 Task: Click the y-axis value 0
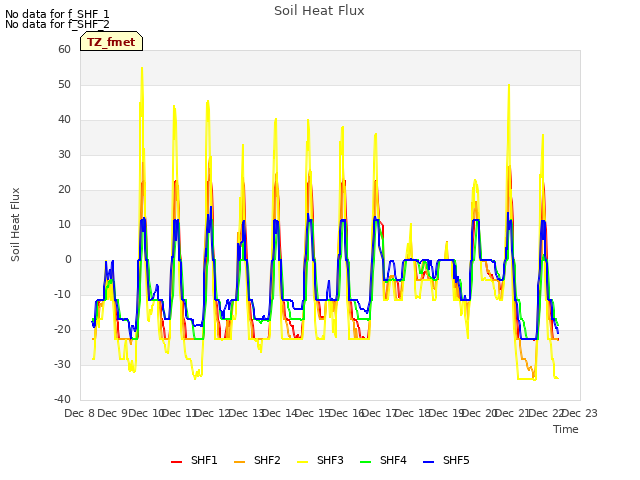pyautogui.click(x=68, y=260)
